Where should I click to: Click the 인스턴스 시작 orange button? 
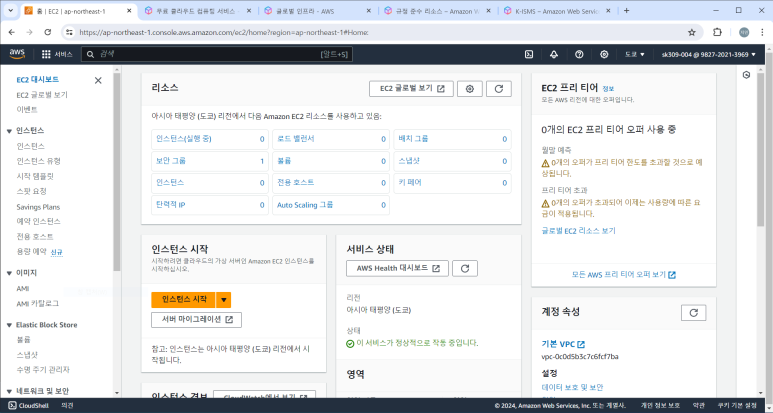(x=184, y=300)
